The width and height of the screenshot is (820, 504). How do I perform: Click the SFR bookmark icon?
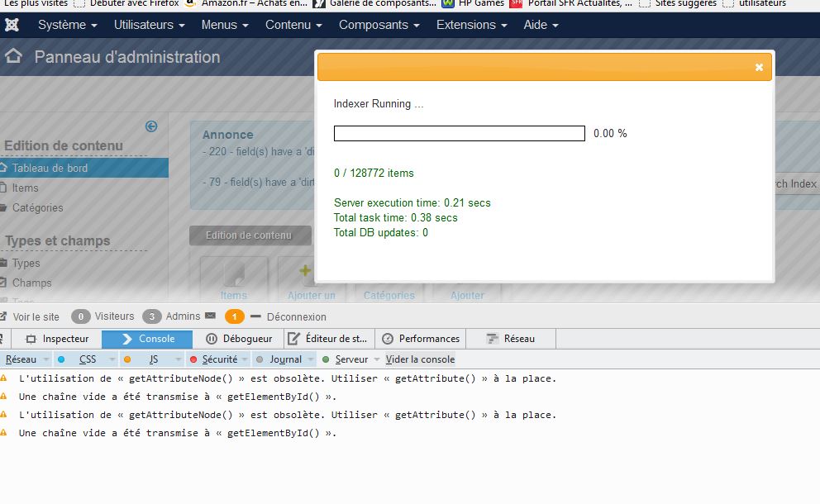(x=516, y=3)
